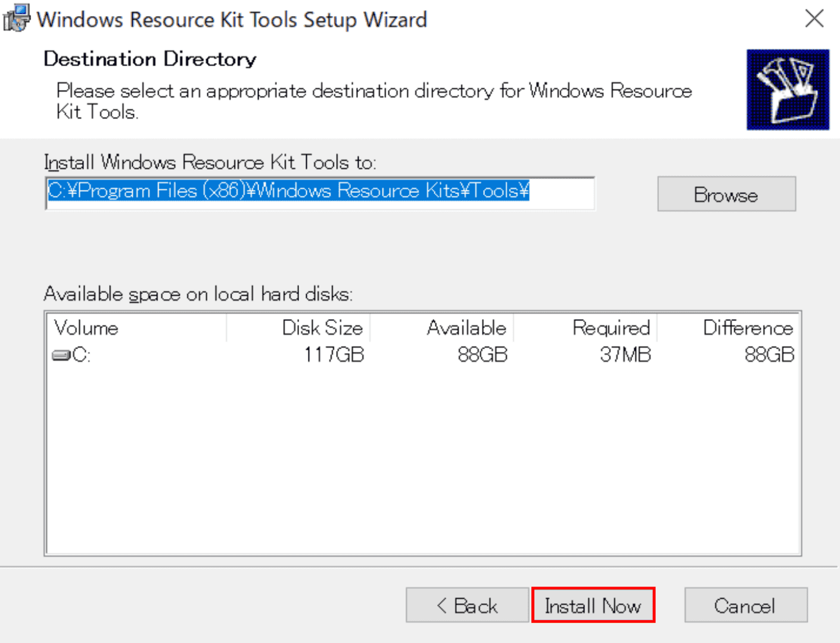Click the Browse button

point(726,194)
